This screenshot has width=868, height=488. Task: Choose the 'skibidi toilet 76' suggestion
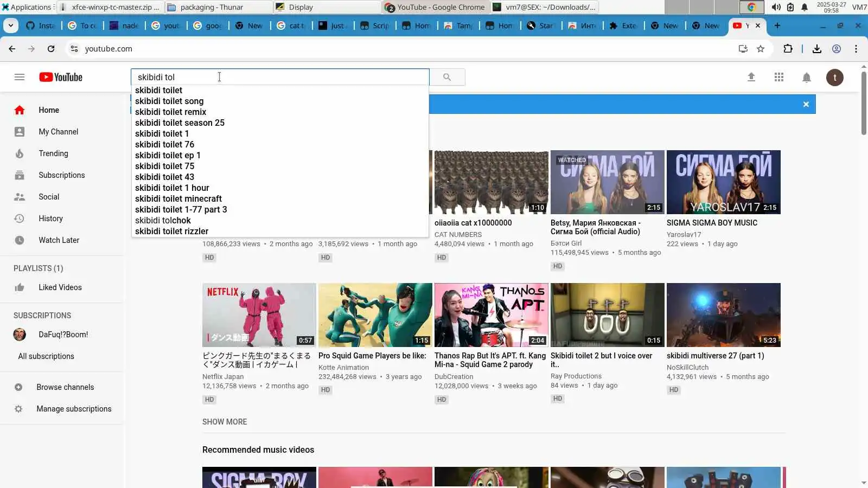pyautogui.click(x=280, y=144)
